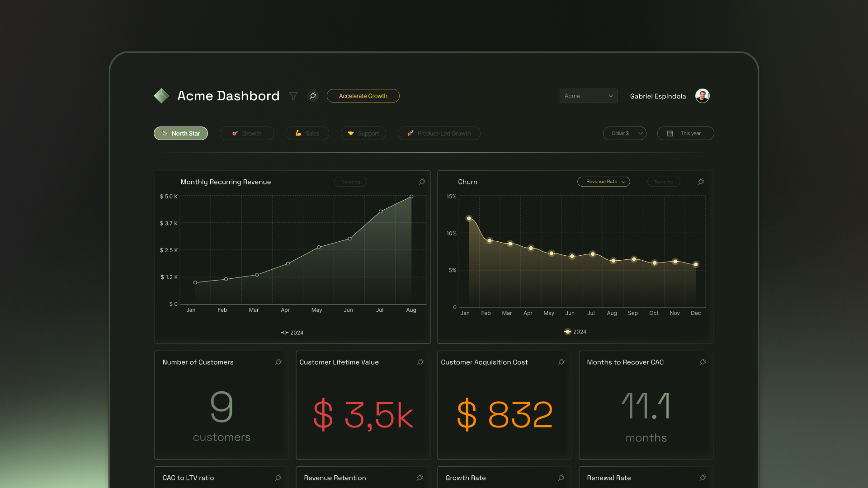Click the This year date range
Image resolution: width=868 pixels, height=488 pixels.
686,133
